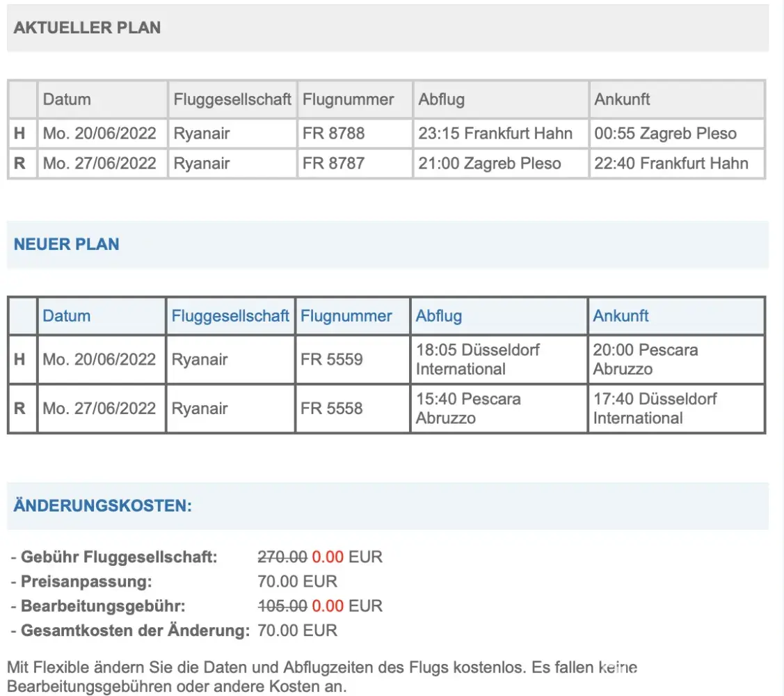
Task: Click the 17:40 Düsseldorf International arrival cell
Action: (655, 408)
